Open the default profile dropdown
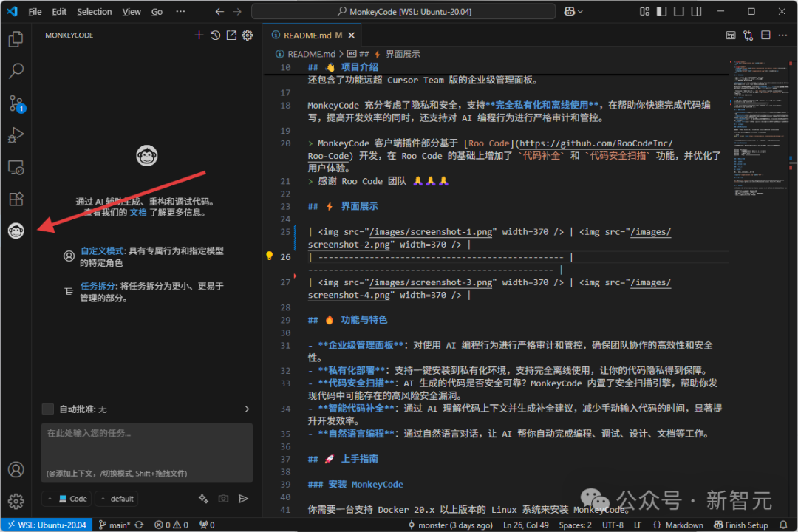This screenshot has width=798, height=532. coord(116,499)
